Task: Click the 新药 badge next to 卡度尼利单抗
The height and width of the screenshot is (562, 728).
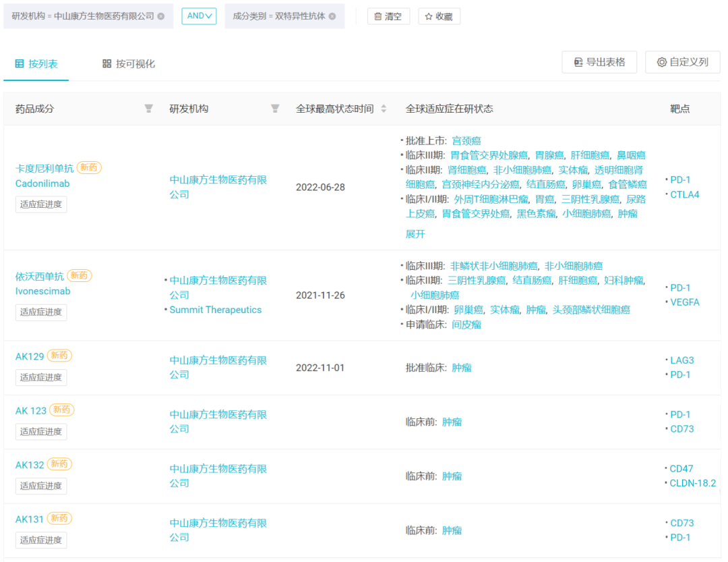Action: click(x=89, y=167)
